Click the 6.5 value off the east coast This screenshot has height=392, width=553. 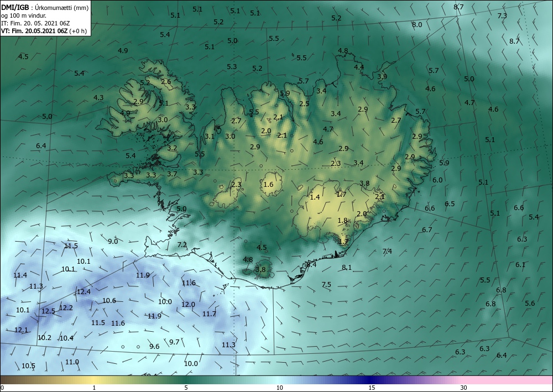(450, 204)
